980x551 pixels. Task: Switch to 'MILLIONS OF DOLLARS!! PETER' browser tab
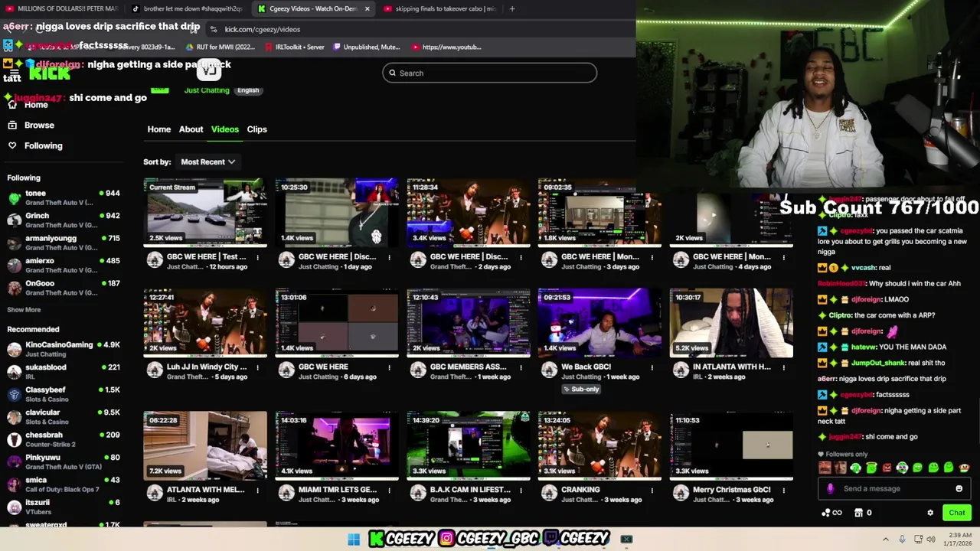(61, 8)
